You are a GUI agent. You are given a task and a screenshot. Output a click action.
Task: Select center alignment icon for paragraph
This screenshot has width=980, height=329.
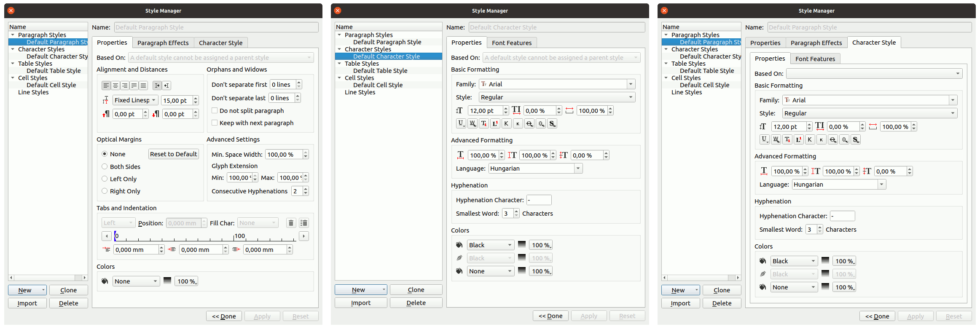[x=115, y=86]
